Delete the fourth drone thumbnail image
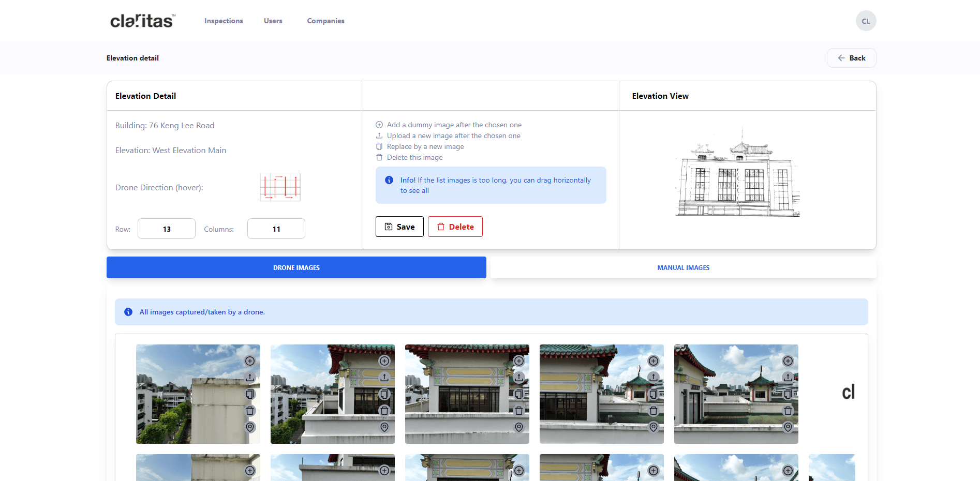Screen dimensions: 980x481 click(x=654, y=411)
